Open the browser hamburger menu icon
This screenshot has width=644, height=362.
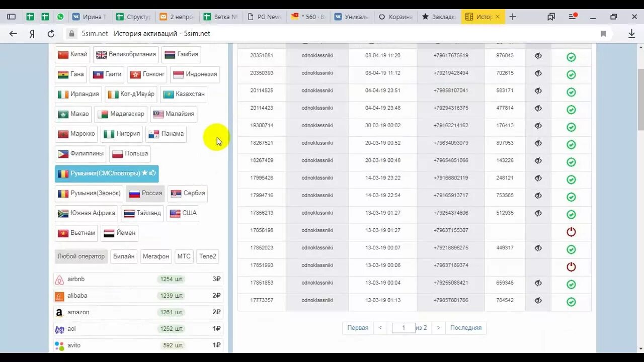point(573,17)
